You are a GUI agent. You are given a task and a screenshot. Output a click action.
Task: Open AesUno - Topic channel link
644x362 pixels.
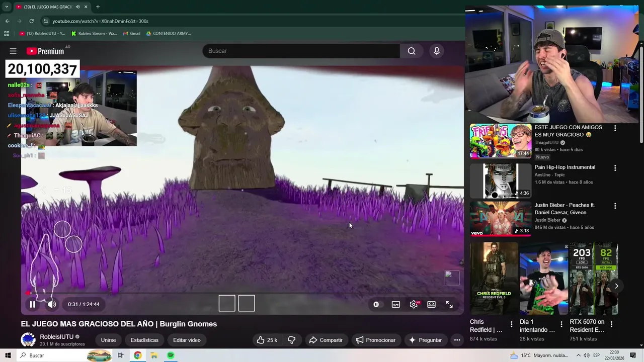550,174
